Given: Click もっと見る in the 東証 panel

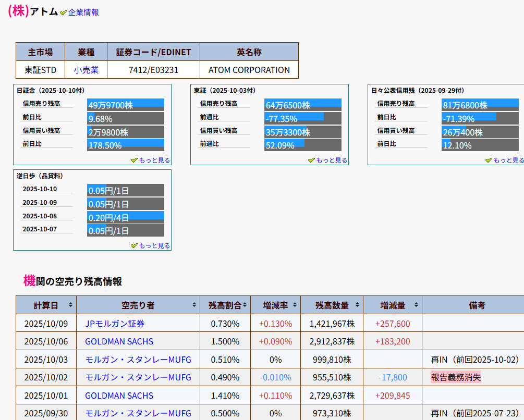Looking at the screenshot, I should click(332, 160).
